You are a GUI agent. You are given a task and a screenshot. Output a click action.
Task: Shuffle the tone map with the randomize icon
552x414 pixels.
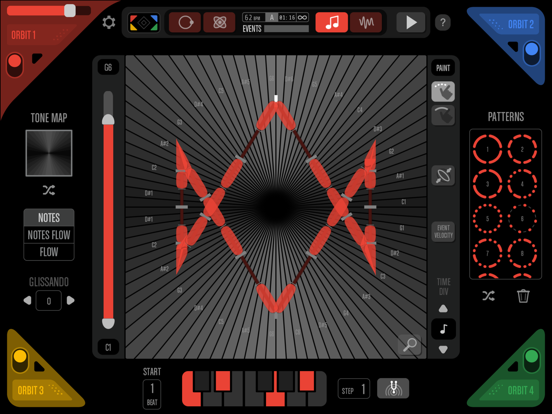click(49, 190)
